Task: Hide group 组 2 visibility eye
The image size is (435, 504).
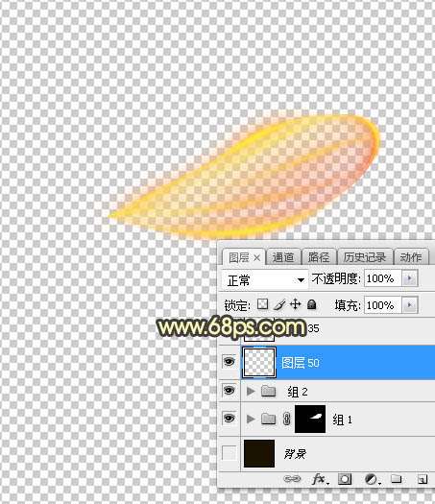Action: click(x=229, y=390)
